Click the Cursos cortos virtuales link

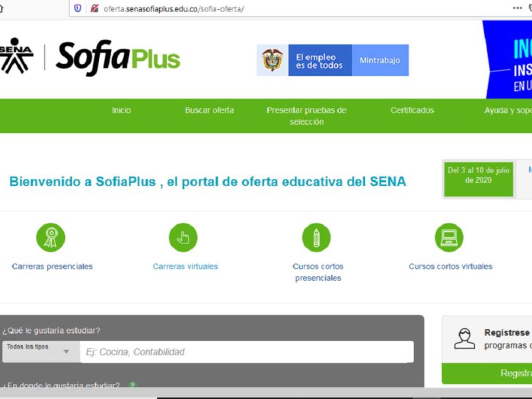pyautogui.click(x=450, y=266)
